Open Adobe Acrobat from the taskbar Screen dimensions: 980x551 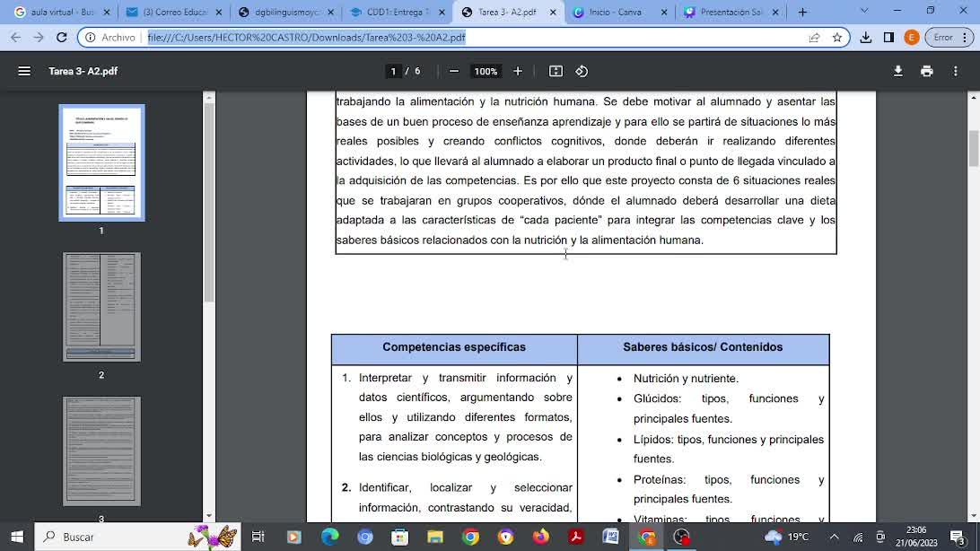pyautogui.click(x=576, y=537)
